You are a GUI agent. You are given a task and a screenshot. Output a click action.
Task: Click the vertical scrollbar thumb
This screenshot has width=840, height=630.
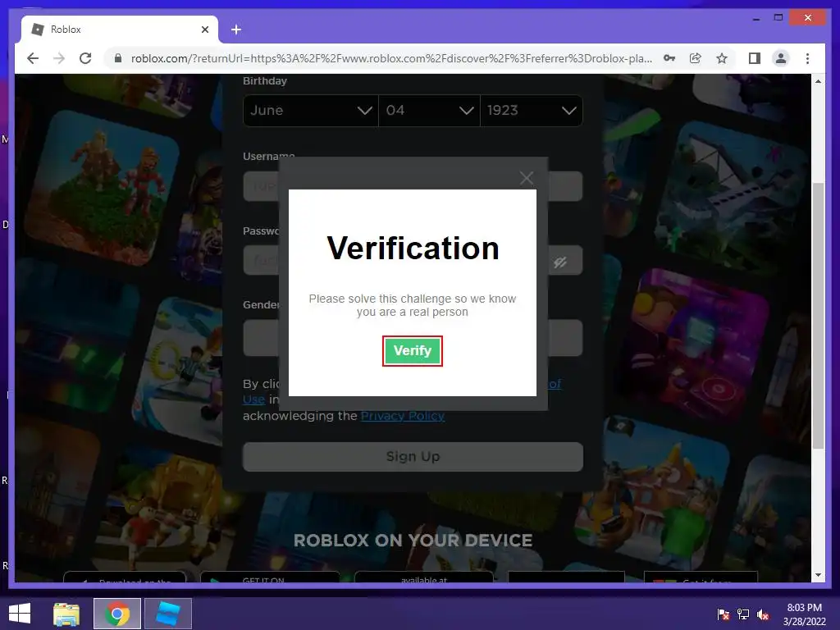click(818, 316)
